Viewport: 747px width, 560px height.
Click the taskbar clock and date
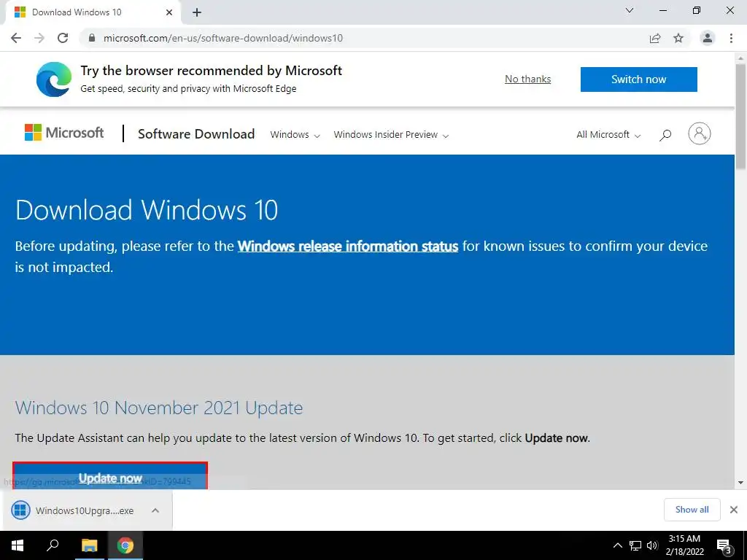pos(684,545)
